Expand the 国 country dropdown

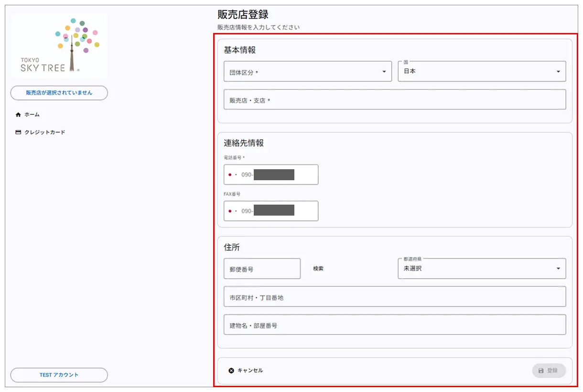click(482, 71)
